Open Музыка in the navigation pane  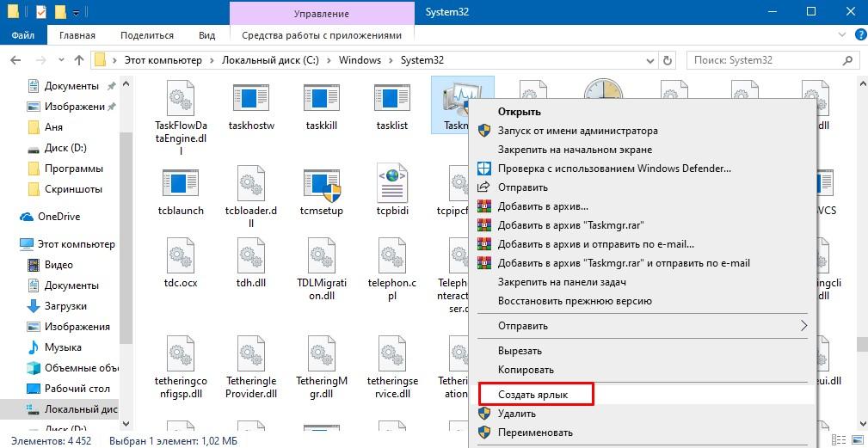click(x=63, y=347)
